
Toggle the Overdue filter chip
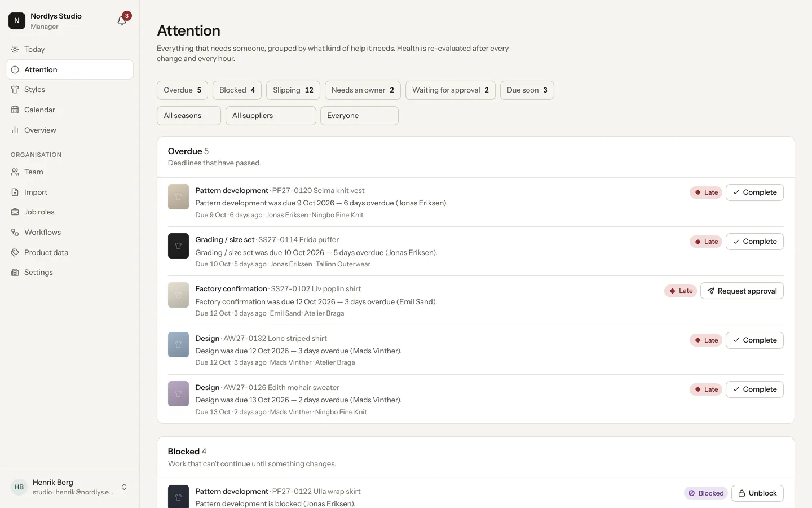(182, 90)
